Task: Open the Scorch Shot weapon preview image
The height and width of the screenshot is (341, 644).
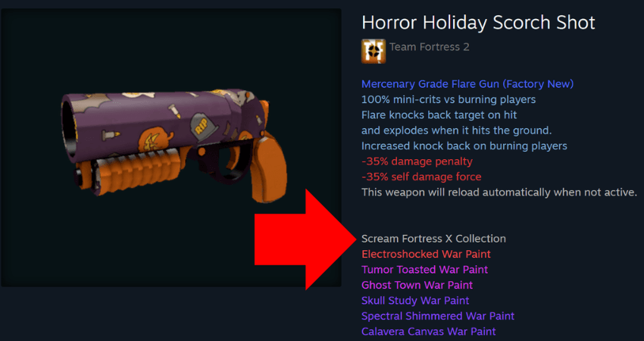Action: coord(171,148)
